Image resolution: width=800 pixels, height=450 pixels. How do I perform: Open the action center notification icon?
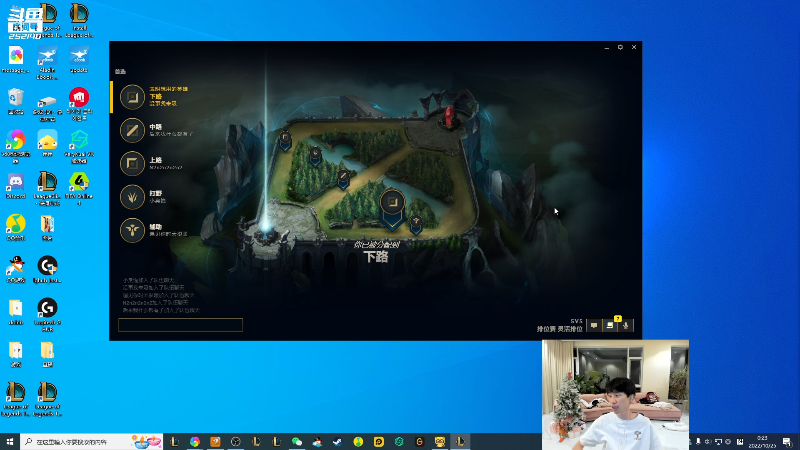[787, 442]
